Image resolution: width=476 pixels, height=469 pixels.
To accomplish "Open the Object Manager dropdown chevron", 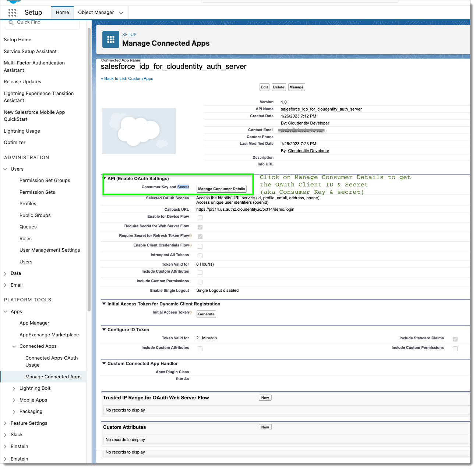I will click(x=121, y=13).
